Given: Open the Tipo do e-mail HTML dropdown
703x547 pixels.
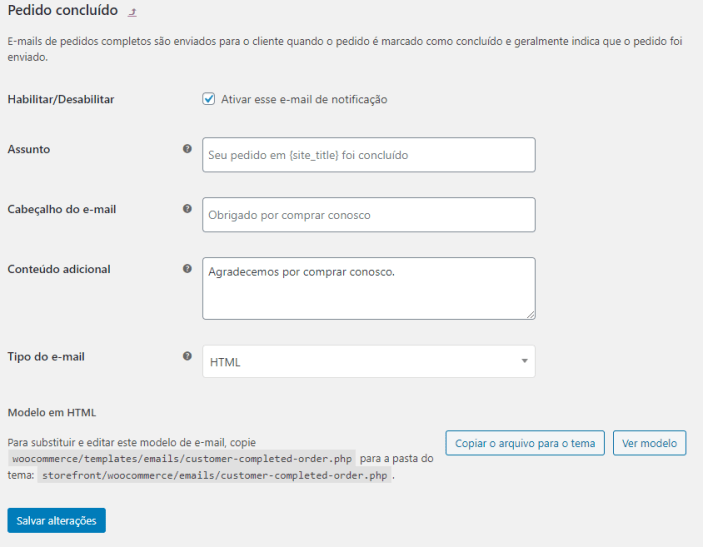Looking at the screenshot, I should point(369,361).
